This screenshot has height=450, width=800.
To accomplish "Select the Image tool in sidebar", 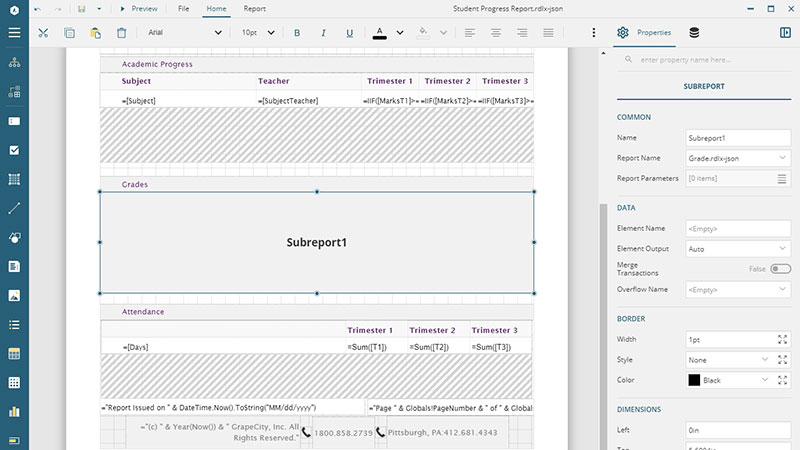I will pyautogui.click(x=14, y=296).
